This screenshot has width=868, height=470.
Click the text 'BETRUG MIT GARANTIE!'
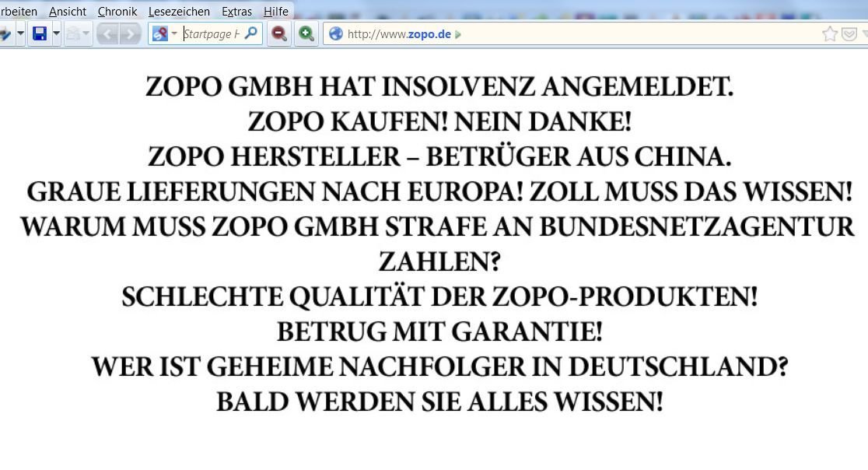tap(439, 332)
